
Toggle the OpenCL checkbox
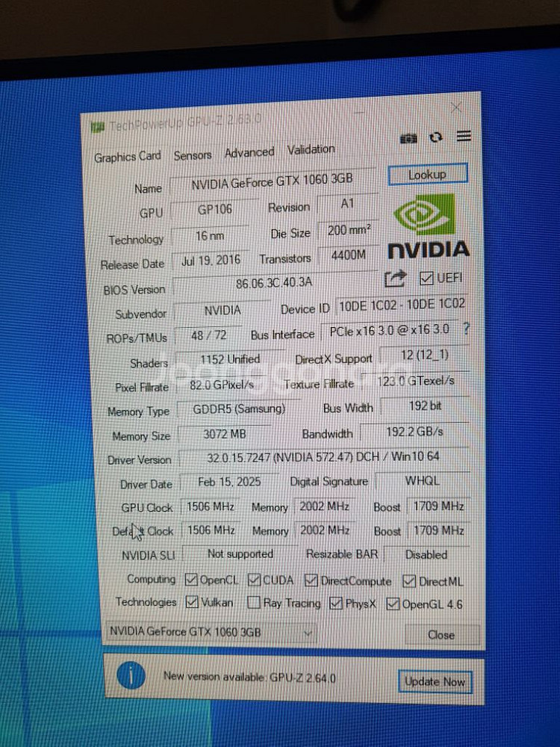coord(191,580)
